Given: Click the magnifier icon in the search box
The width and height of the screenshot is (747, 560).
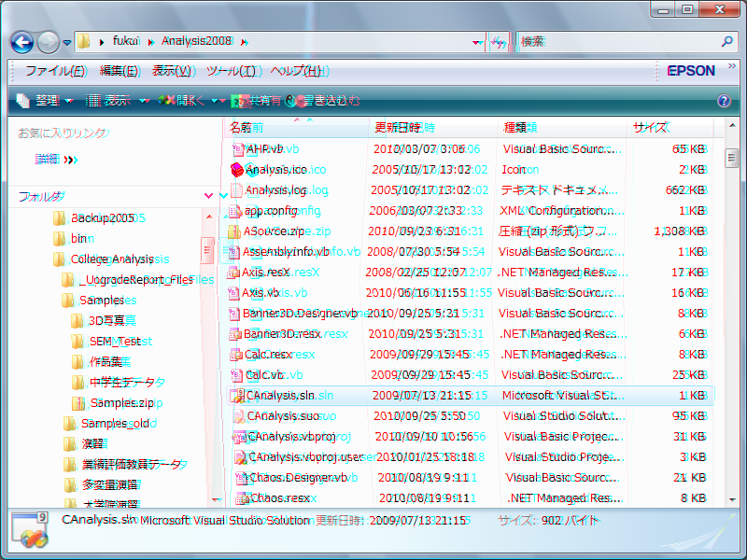Looking at the screenshot, I should click(x=726, y=42).
